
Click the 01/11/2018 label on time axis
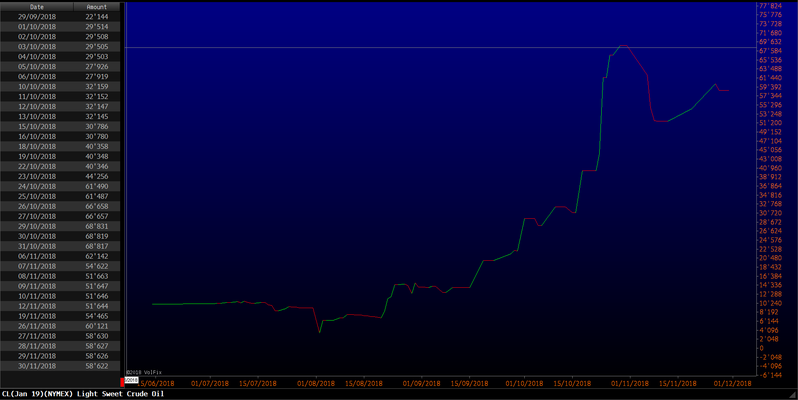(x=631, y=383)
